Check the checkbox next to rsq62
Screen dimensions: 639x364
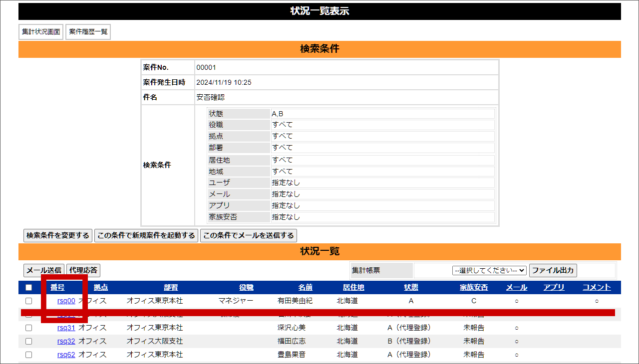(28, 355)
